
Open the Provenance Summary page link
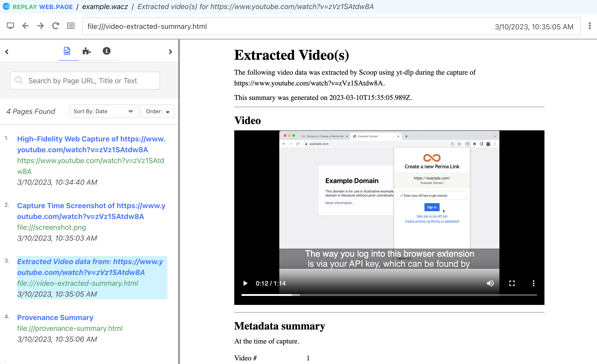pos(55,318)
